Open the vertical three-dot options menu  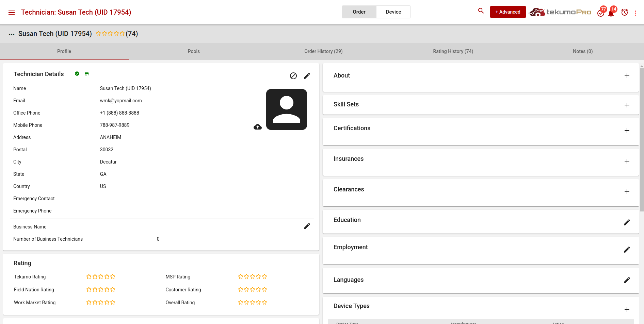635,13
